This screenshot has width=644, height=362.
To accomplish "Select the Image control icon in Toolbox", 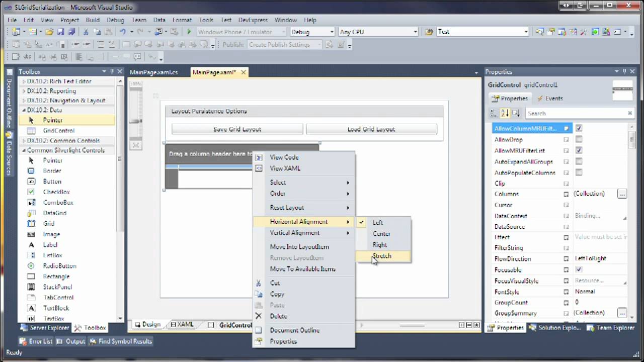I will pyautogui.click(x=31, y=234).
